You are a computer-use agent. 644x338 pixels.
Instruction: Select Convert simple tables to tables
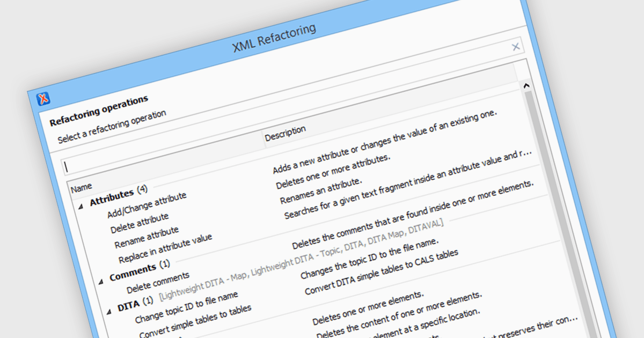pyautogui.click(x=195, y=322)
